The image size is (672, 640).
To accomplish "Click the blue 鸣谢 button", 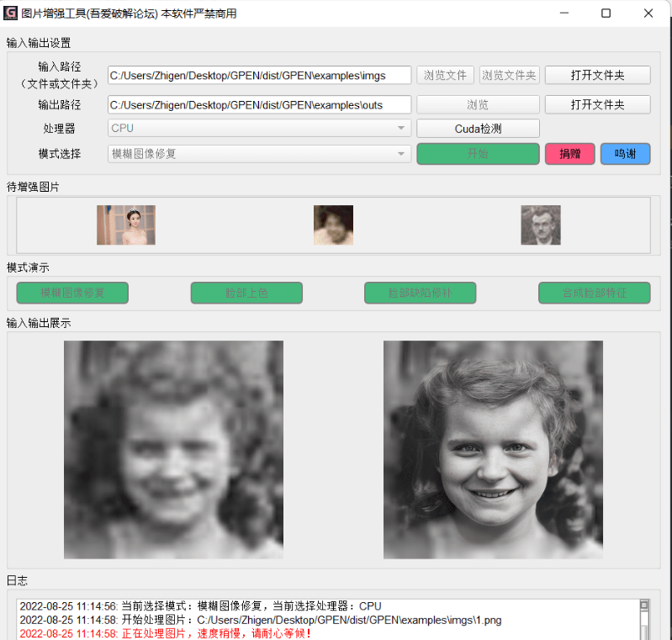I will (x=625, y=154).
